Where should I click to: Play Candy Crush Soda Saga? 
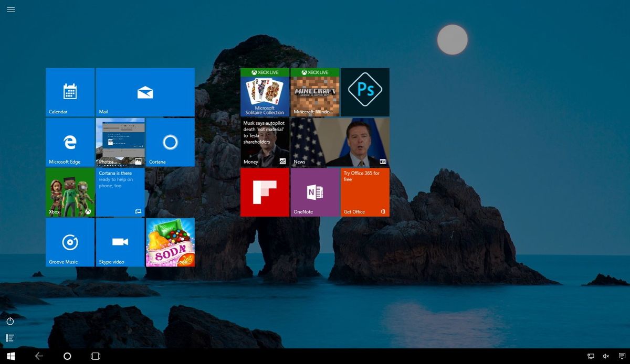(170, 242)
